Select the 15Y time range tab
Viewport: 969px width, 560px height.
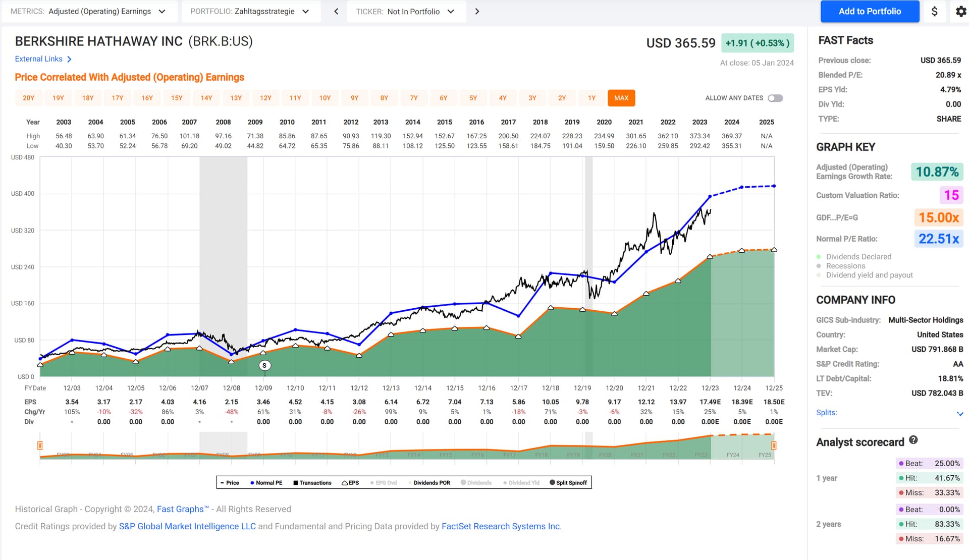click(177, 98)
